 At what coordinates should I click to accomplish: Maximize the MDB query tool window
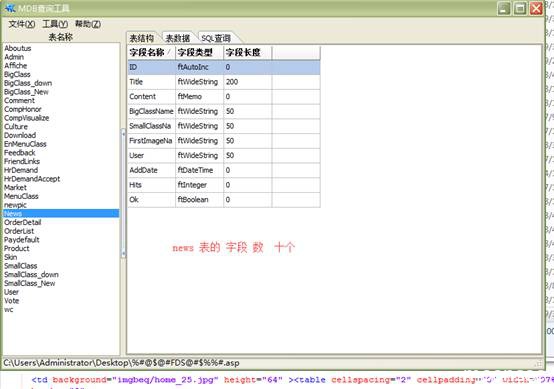click(520, 8)
